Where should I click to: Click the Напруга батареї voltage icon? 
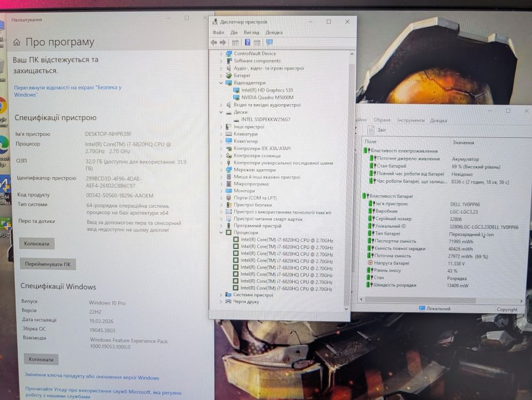(370, 263)
